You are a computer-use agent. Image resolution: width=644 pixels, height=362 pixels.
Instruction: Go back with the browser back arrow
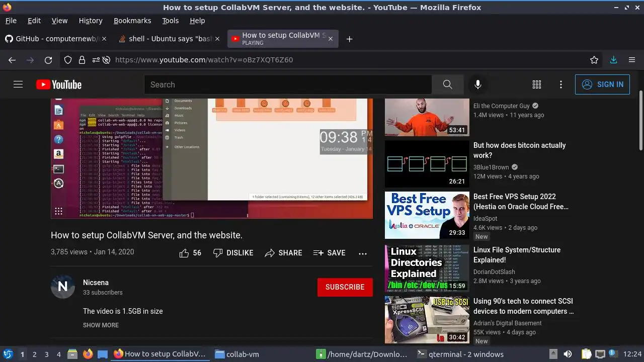point(12,60)
